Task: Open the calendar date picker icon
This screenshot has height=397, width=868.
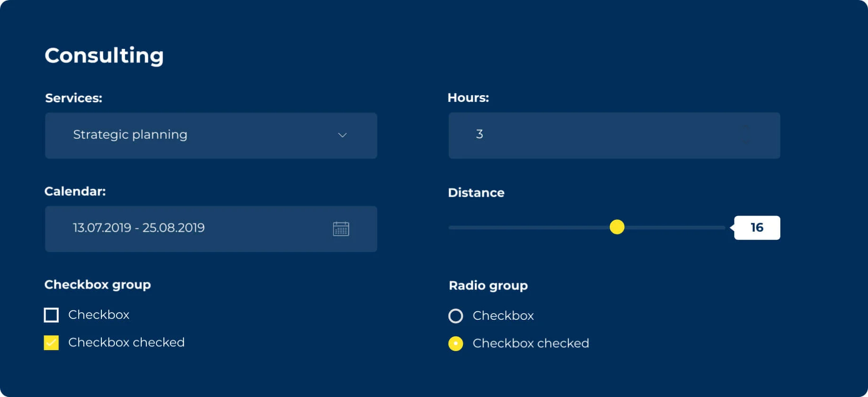Action: 342,228
